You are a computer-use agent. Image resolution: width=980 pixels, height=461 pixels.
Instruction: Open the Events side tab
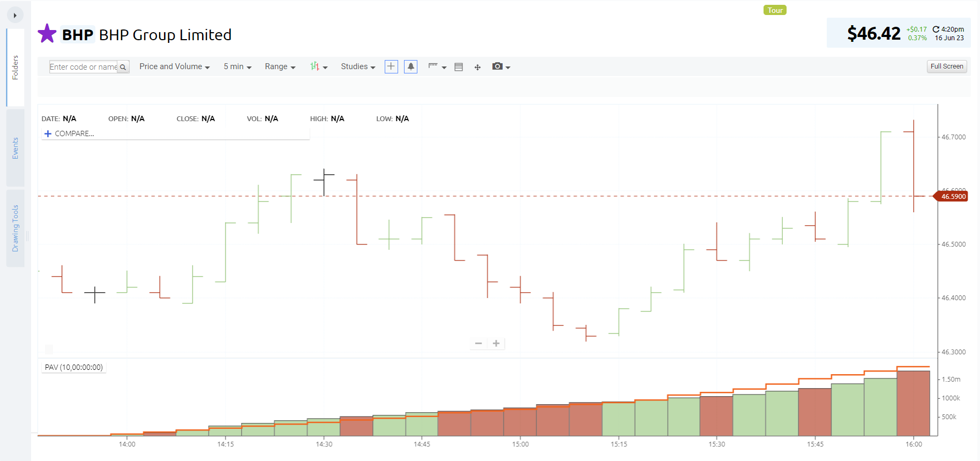[16, 148]
